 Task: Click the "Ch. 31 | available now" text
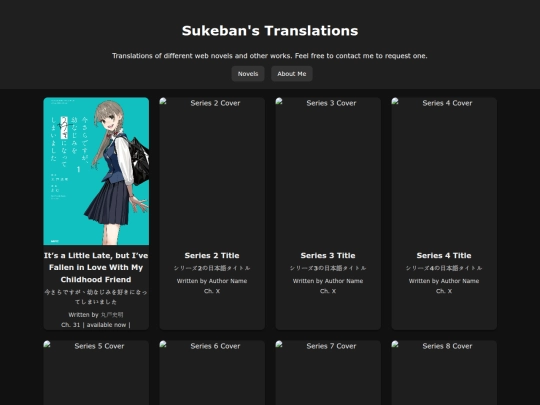96,325
